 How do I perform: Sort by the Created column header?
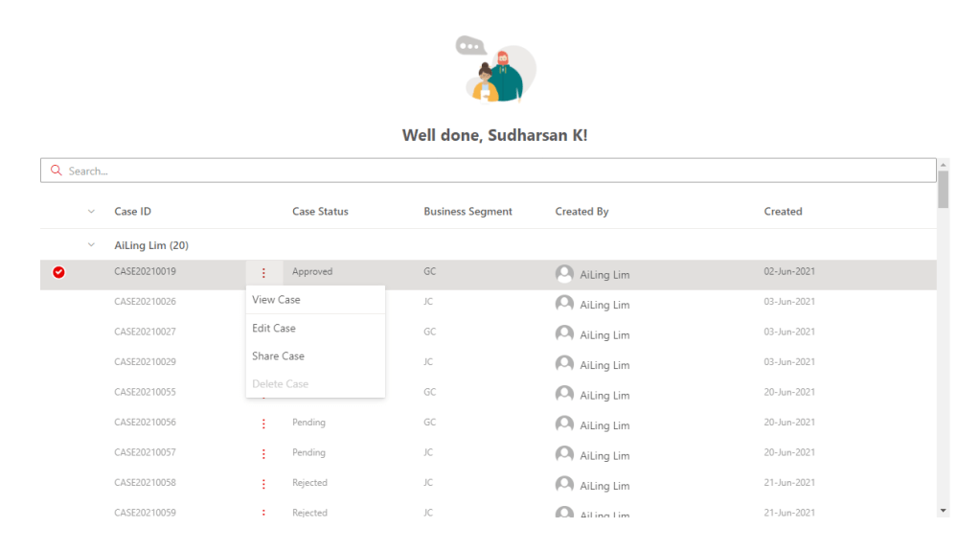click(x=783, y=212)
